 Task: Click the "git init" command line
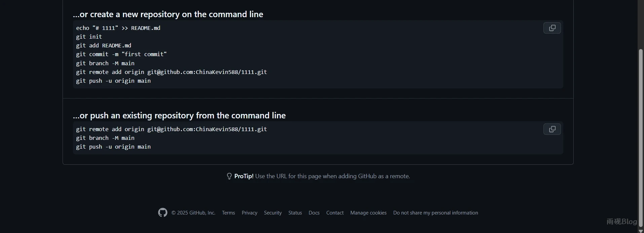(89, 37)
